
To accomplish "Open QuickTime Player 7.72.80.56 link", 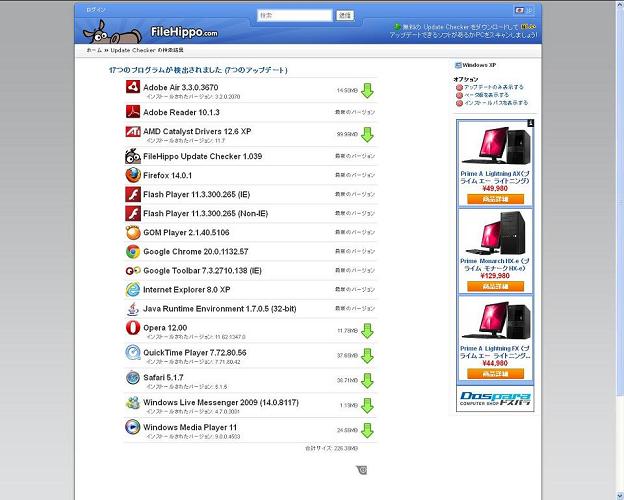I will point(195,353).
